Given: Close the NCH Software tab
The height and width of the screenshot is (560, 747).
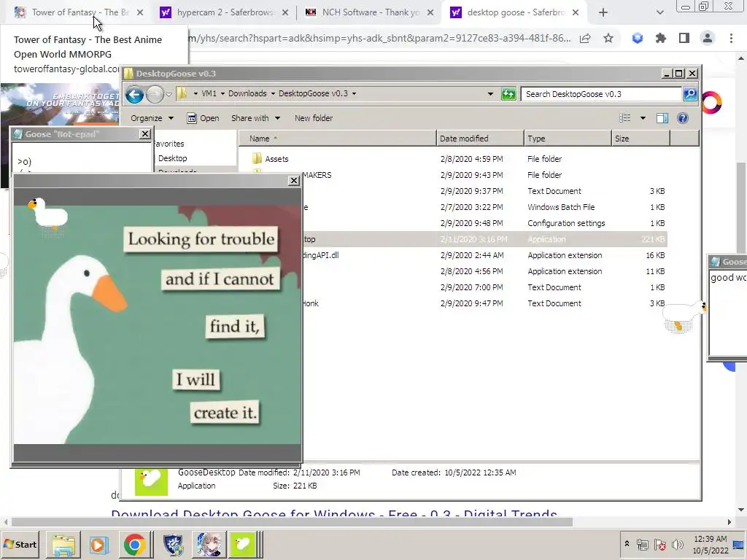Looking at the screenshot, I should (x=430, y=13).
